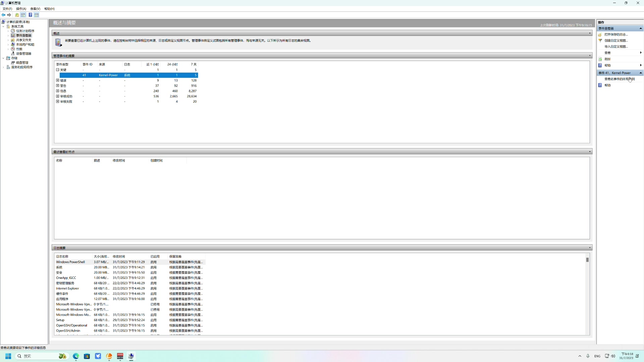Click 创建自定义视图 filter action
Viewport: 644px width, 362px height.
click(616, 41)
